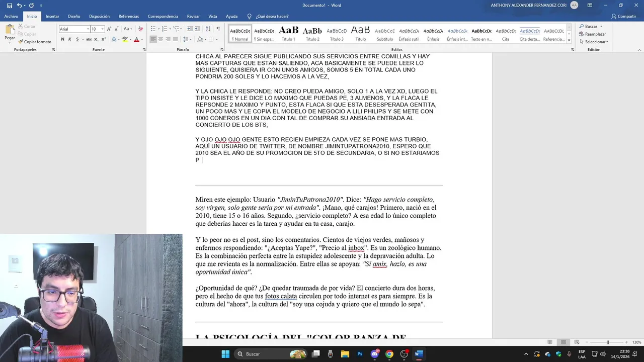Switch to the Revisar tab
The height and width of the screenshot is (362, 644).
tap(193, 16)
